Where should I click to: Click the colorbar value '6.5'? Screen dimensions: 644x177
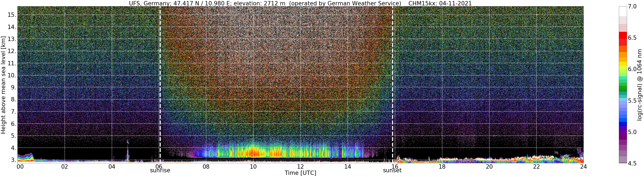(632, 38)
